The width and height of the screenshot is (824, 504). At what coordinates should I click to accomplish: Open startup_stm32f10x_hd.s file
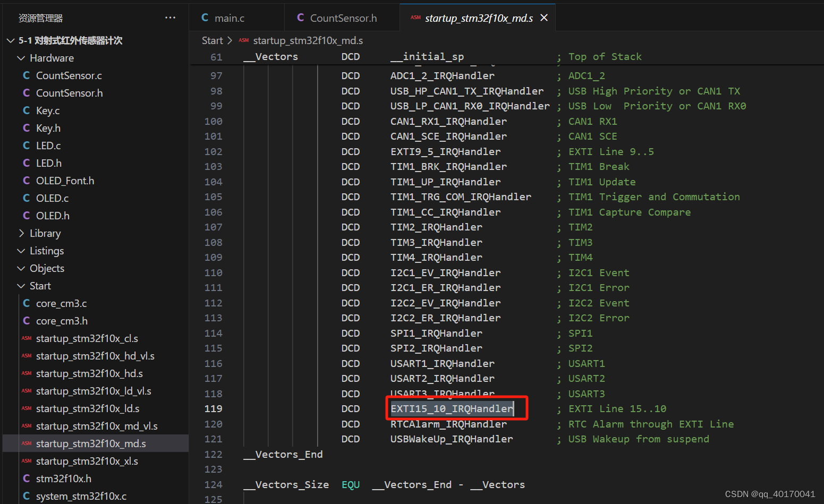(89, 373)
